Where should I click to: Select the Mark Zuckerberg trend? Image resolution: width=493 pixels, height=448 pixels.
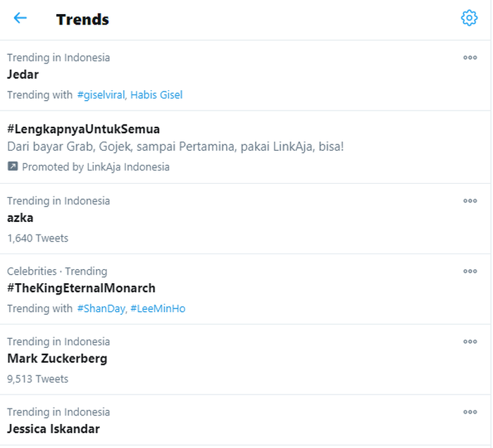pos(57,359)
